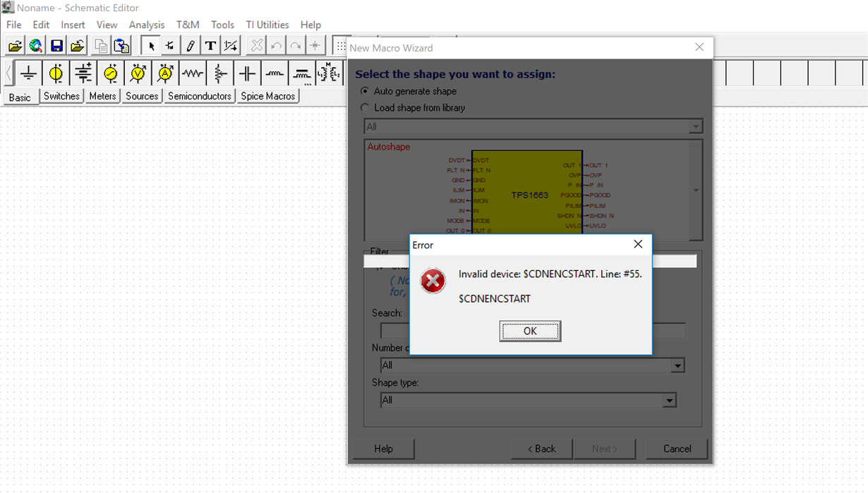Click the Delete X icon
The height and width of the screenshot is (493, 868).
(x=257, y=46)
